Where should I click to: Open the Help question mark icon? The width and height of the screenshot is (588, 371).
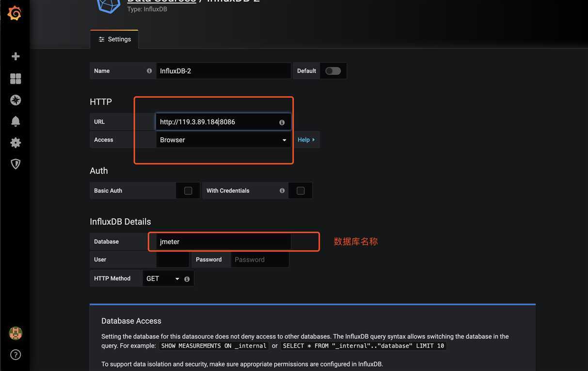pos(16,355)
